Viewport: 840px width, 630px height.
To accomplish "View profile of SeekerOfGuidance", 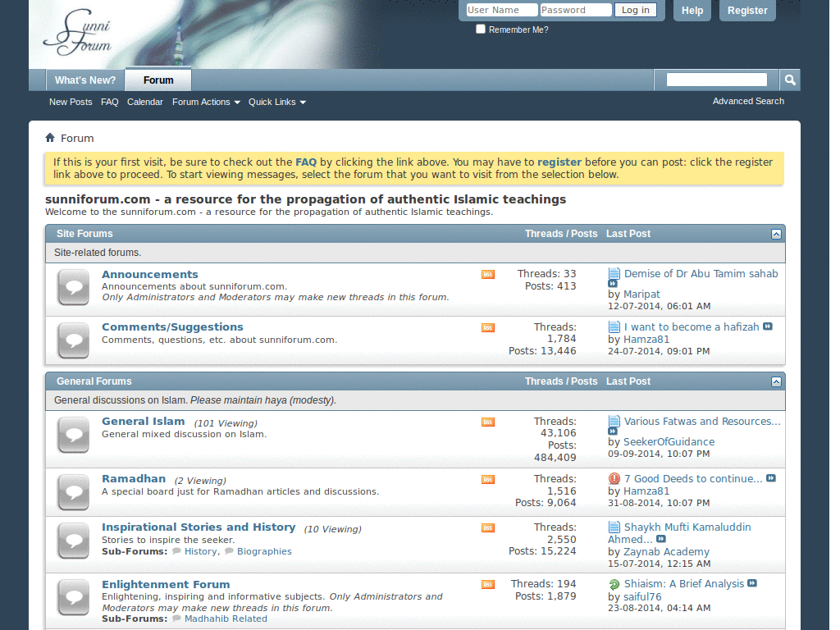I will pos(669,442).
